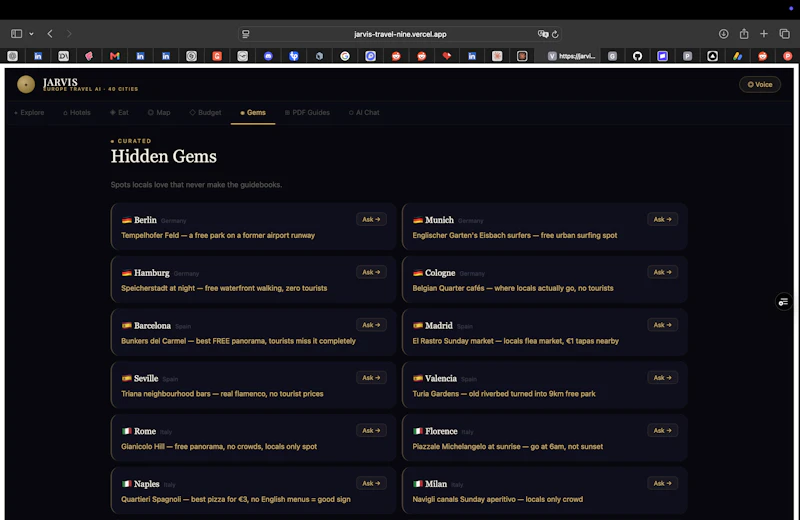Click 'Turia Gardens' description text

[504, 394]
